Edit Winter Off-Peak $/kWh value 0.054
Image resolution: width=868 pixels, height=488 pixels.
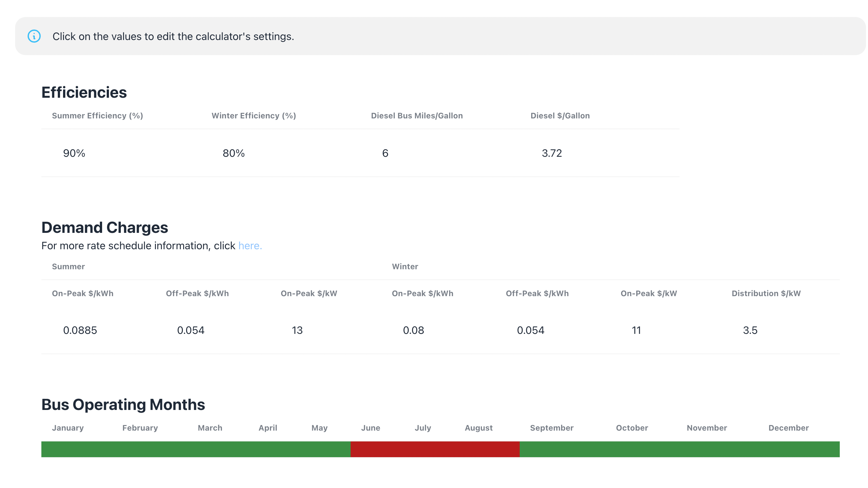tap(531, 330)
